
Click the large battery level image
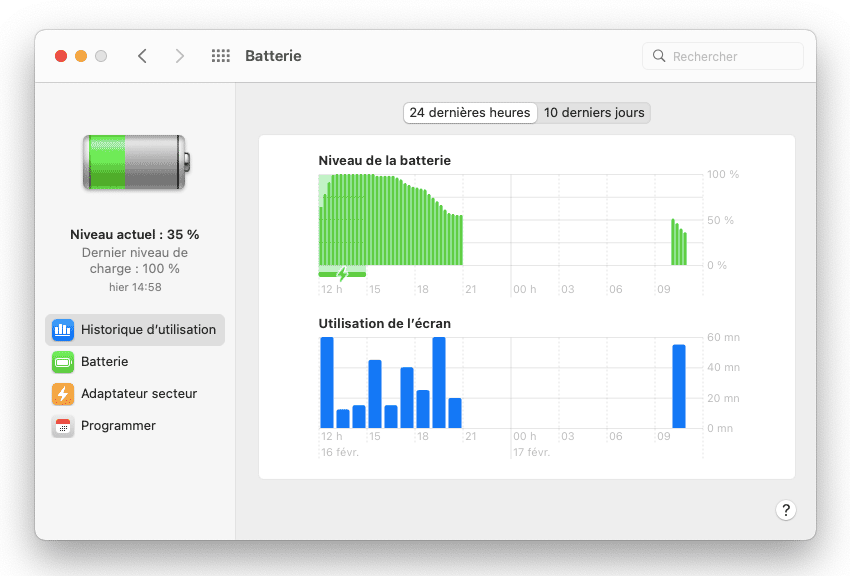pos(134,161)
